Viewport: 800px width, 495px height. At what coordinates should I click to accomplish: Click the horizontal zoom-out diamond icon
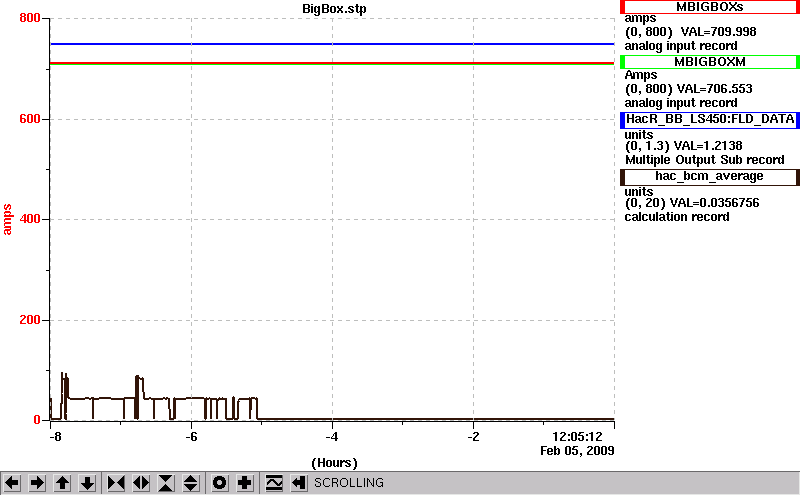(141, 483)
